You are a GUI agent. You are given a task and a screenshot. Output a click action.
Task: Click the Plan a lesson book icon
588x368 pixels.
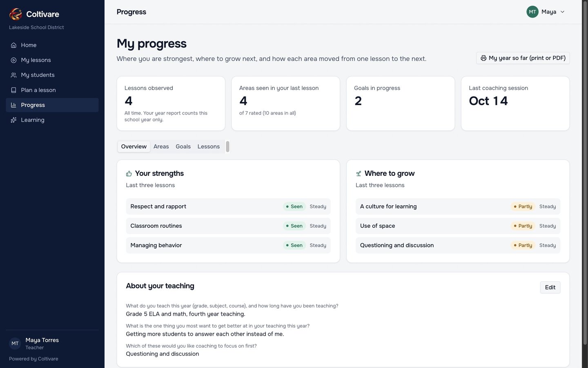(x=13, y=90)
